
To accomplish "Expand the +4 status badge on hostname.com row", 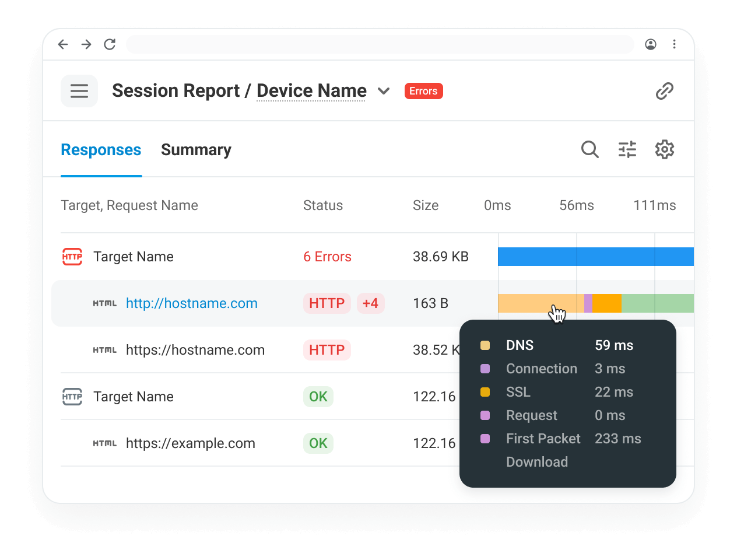I will [371, 303].
